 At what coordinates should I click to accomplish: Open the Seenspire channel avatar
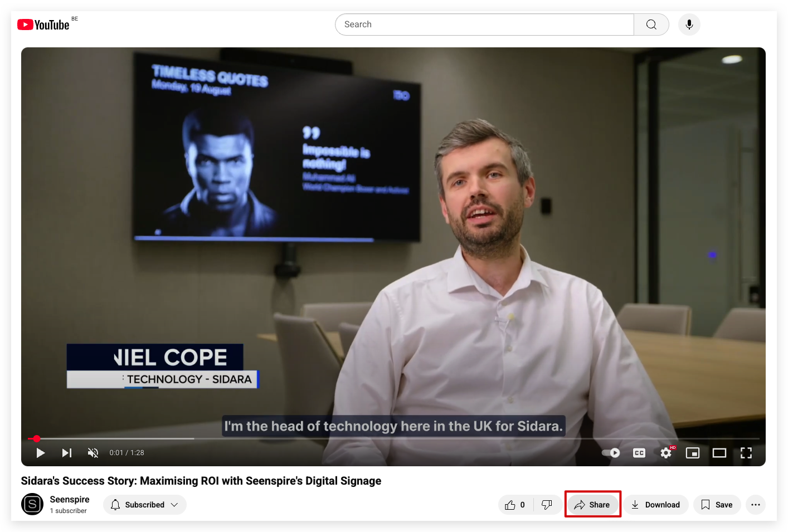[x=32, y=504]
